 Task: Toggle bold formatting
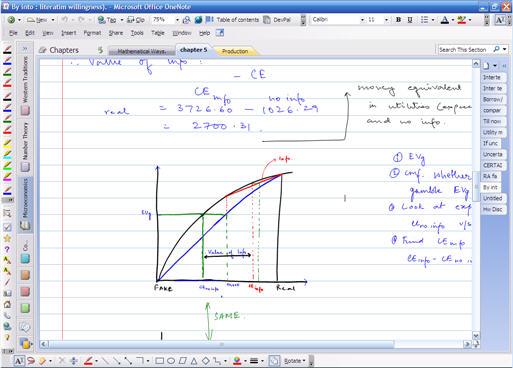coord(398,20)
